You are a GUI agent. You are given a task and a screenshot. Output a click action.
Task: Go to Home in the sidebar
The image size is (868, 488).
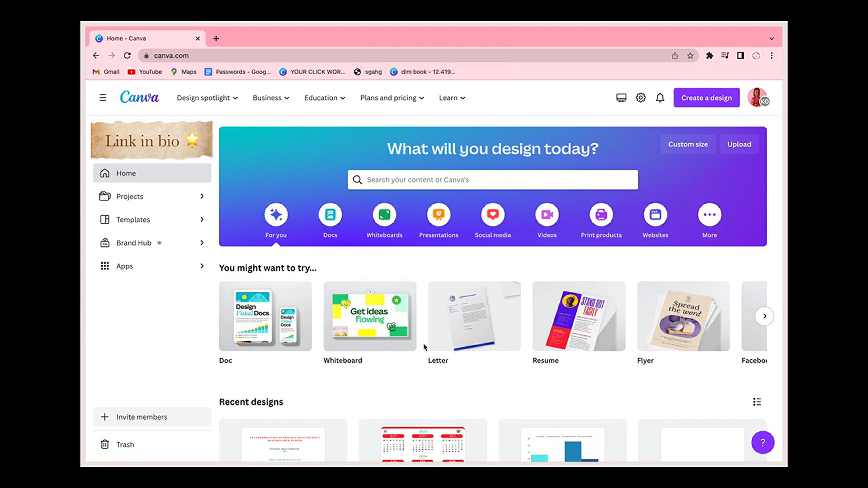(152, 173)
